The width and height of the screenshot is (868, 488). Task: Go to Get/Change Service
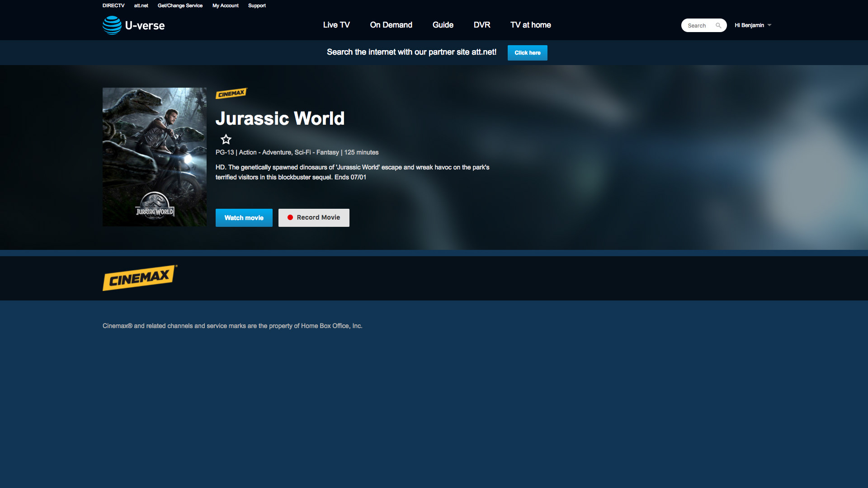(x=180, y=5)
